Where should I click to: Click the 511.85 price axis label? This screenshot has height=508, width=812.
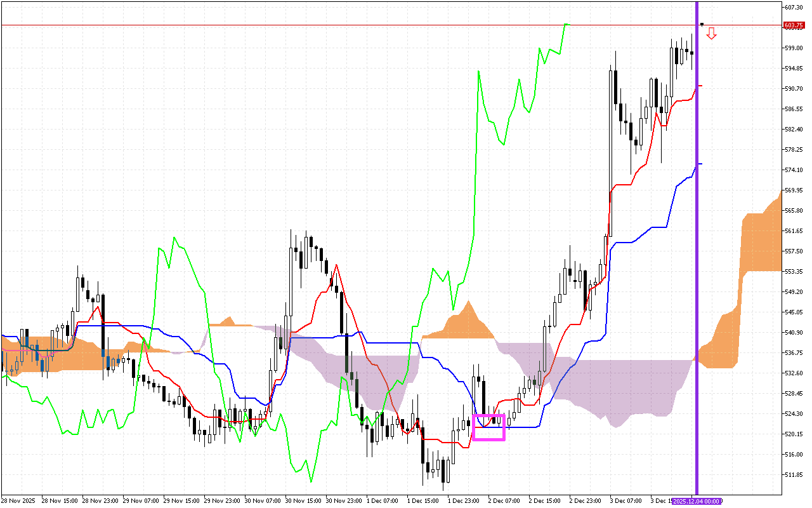point(794,474)
